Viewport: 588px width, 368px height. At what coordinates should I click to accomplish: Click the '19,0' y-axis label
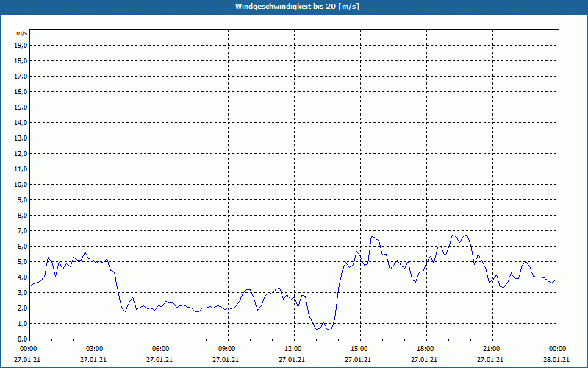coord(21,46)
